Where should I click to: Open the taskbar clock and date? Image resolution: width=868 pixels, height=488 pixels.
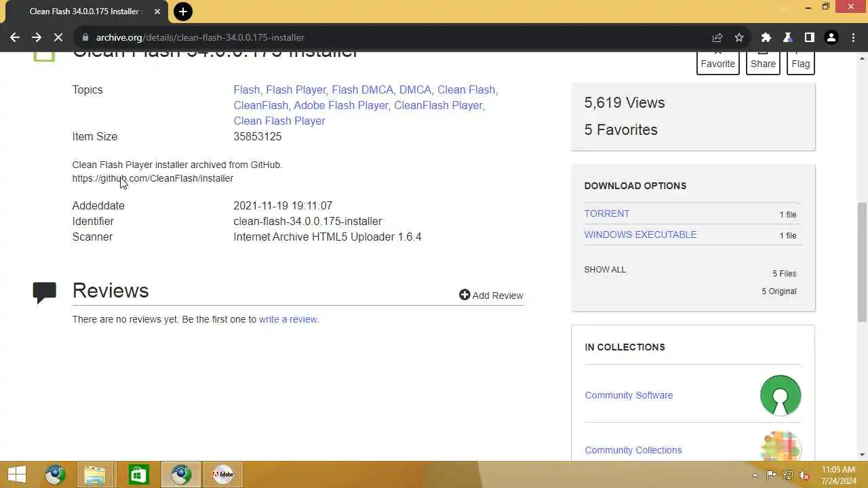point(839,475)
